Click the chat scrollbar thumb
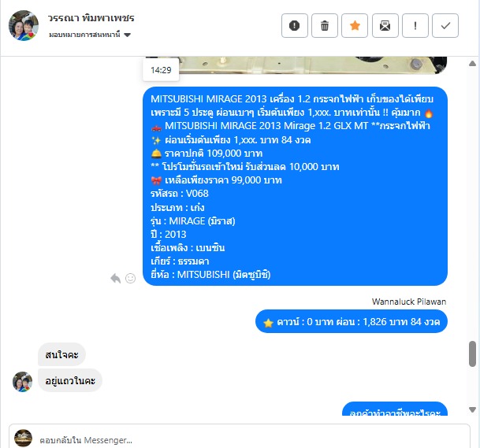480x448 pixels. click(472, 354)
